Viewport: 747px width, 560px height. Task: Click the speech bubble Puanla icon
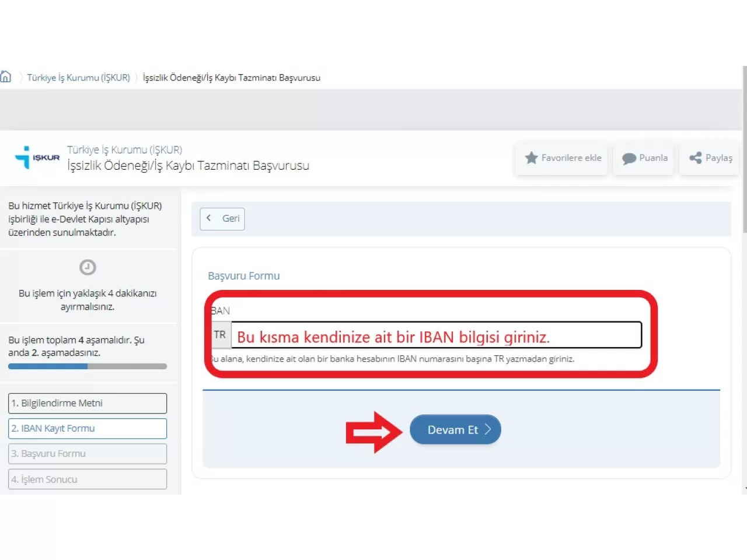tap(629, 159)
